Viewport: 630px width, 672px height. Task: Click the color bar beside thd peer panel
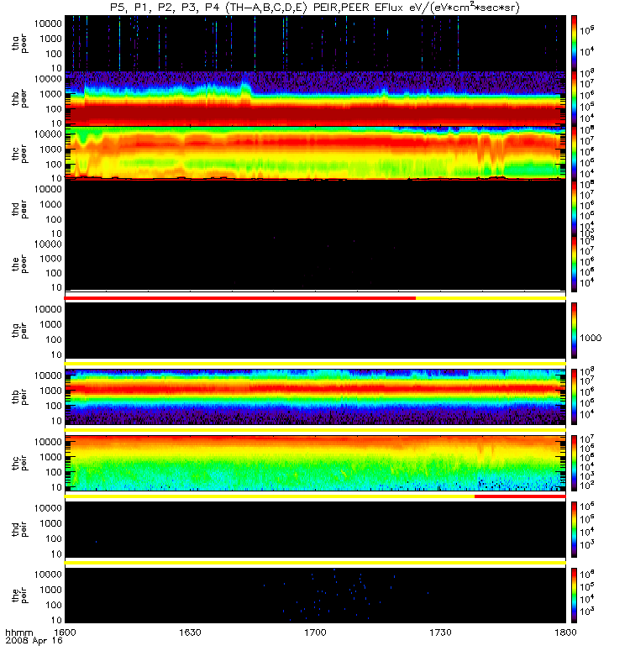[x=574, y=208]
